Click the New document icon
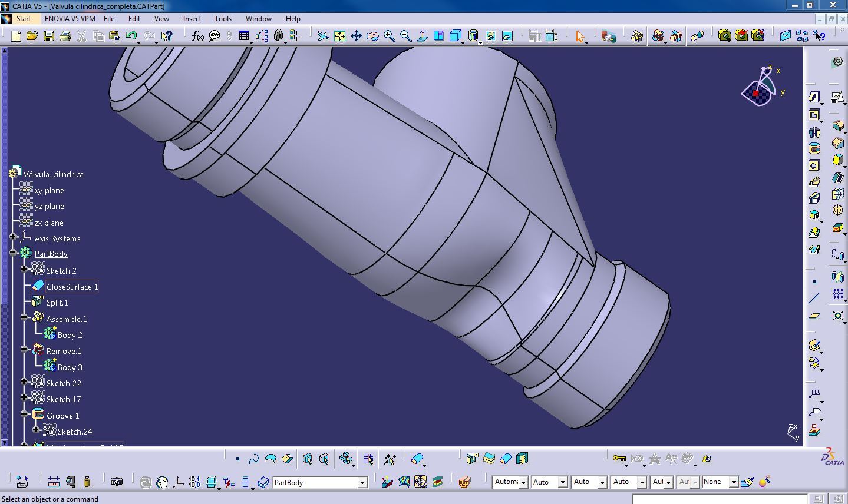 16,37
